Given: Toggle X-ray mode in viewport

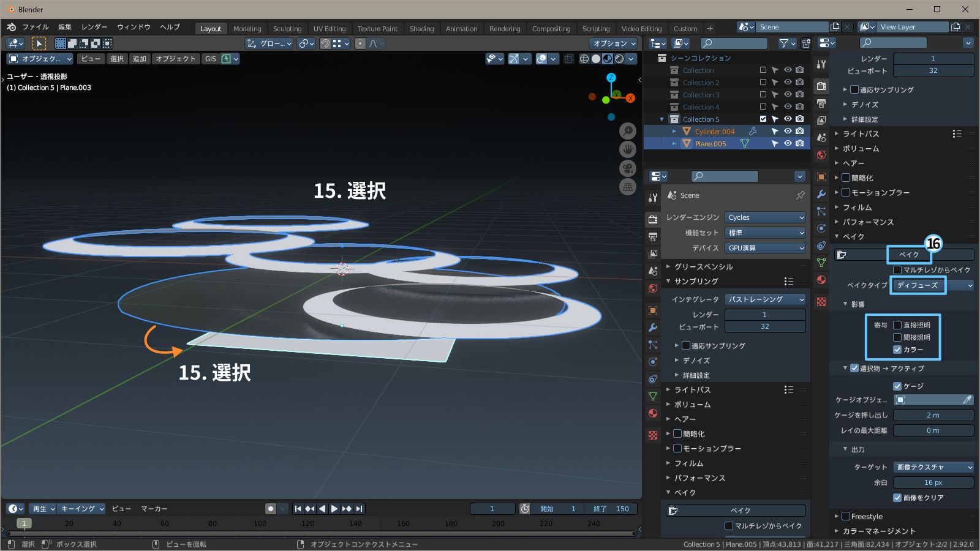Looking at the screenshot, I should [x=569, y=59].
